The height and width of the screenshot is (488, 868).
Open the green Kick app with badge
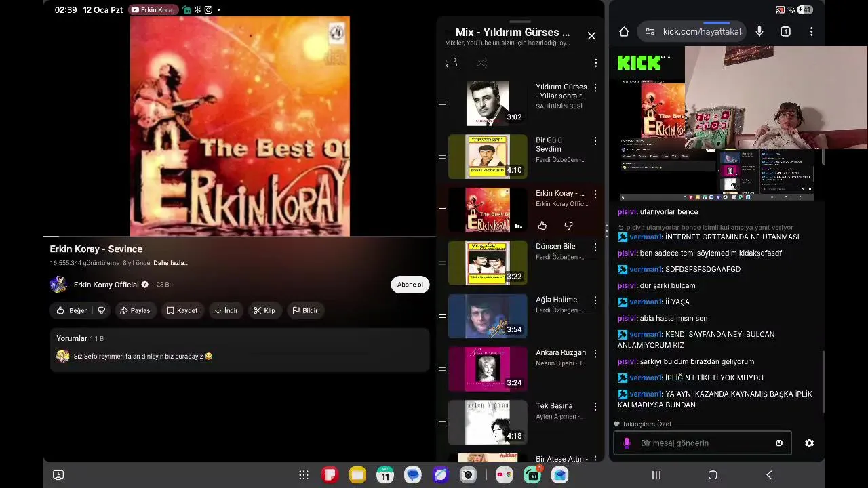pyautogui.click(x=533, y=474)
